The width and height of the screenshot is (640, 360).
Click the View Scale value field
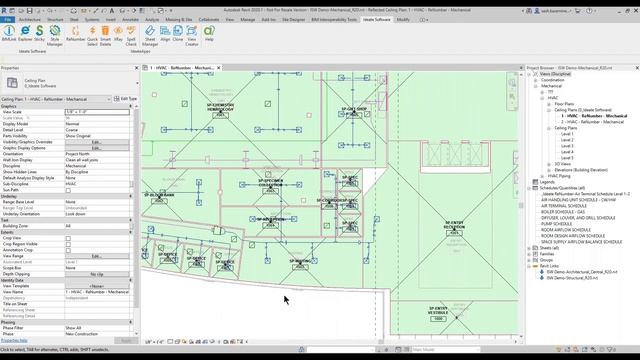(97, 112)
